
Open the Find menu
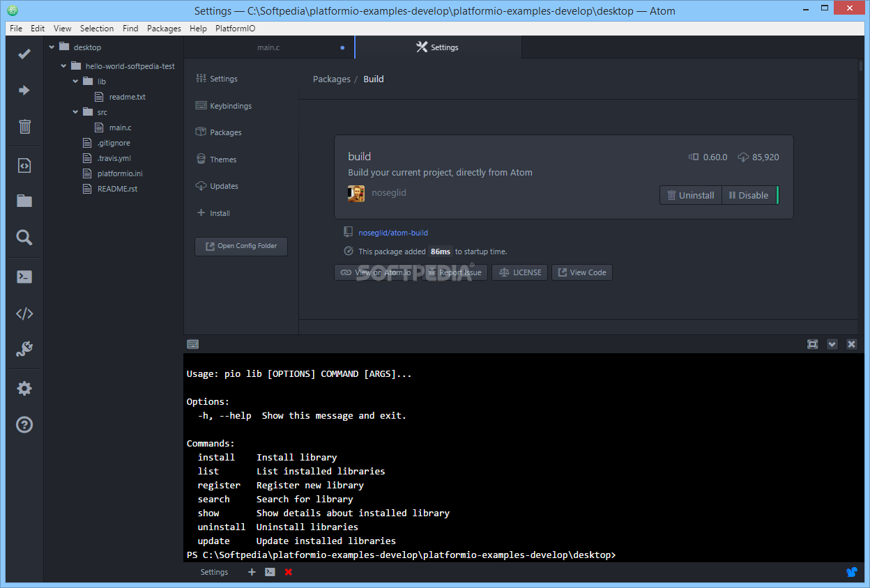click(130, 29)
